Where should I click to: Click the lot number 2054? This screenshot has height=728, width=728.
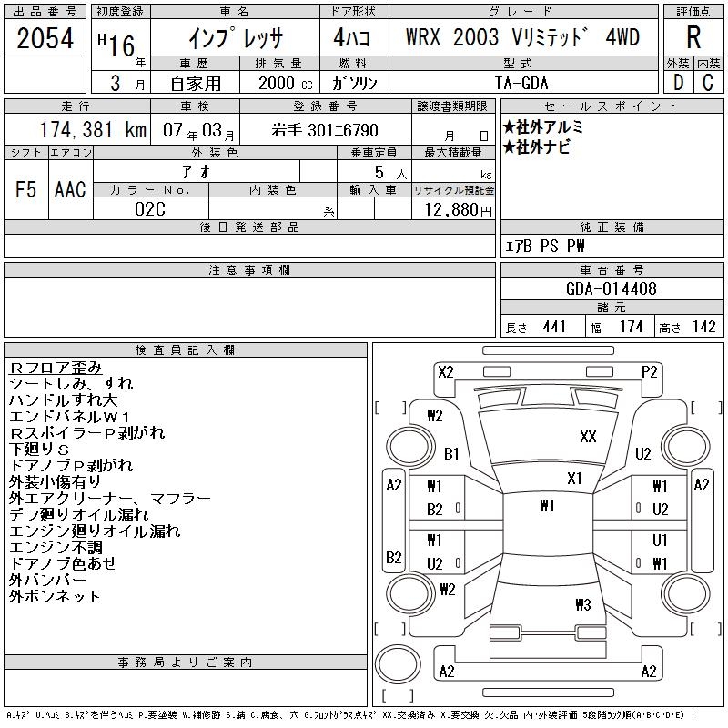pyautogui.click(x=45, y=38)
